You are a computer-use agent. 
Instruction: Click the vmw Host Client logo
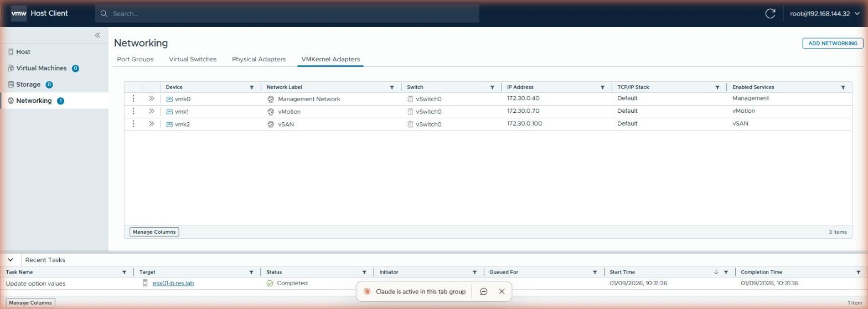39,13
